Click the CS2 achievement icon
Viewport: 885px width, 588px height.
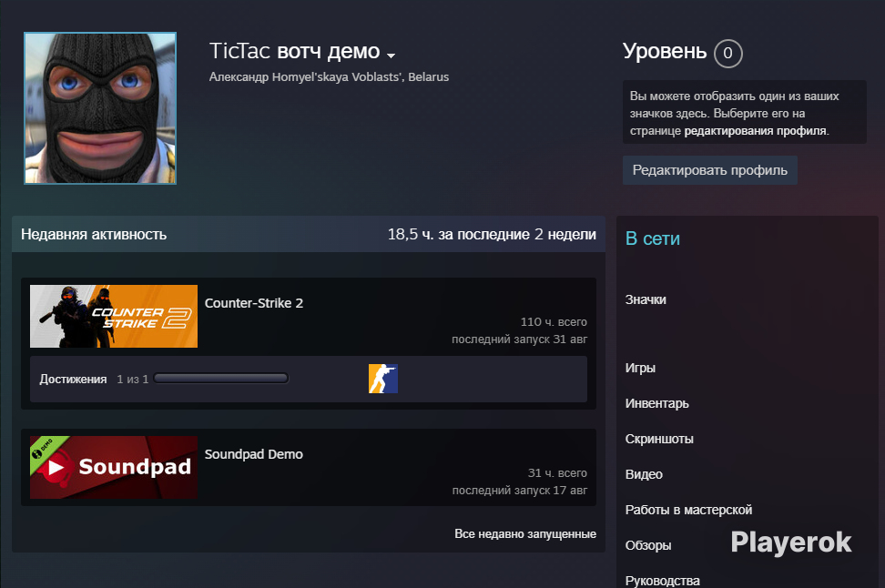coord(383,379)
